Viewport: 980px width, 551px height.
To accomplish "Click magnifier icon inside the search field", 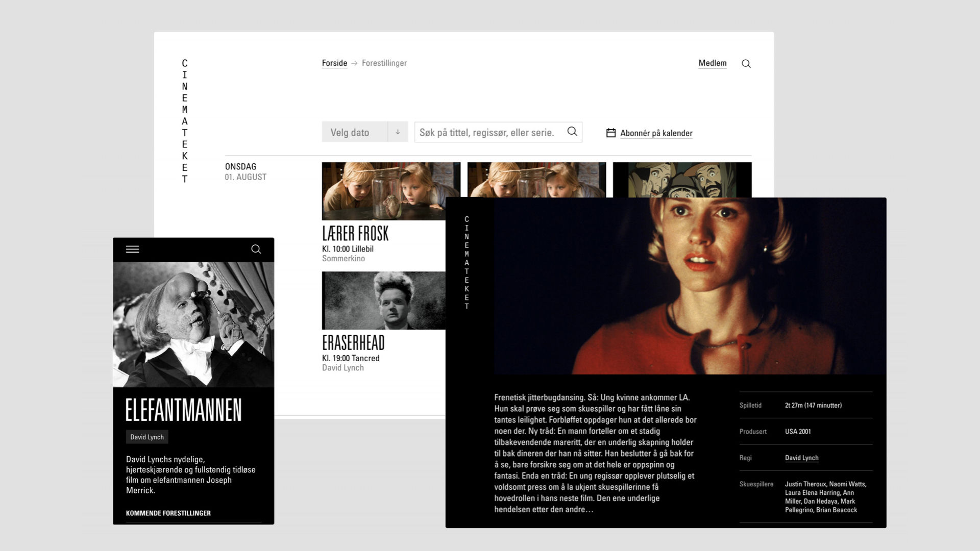I will (x=572, y=132).
